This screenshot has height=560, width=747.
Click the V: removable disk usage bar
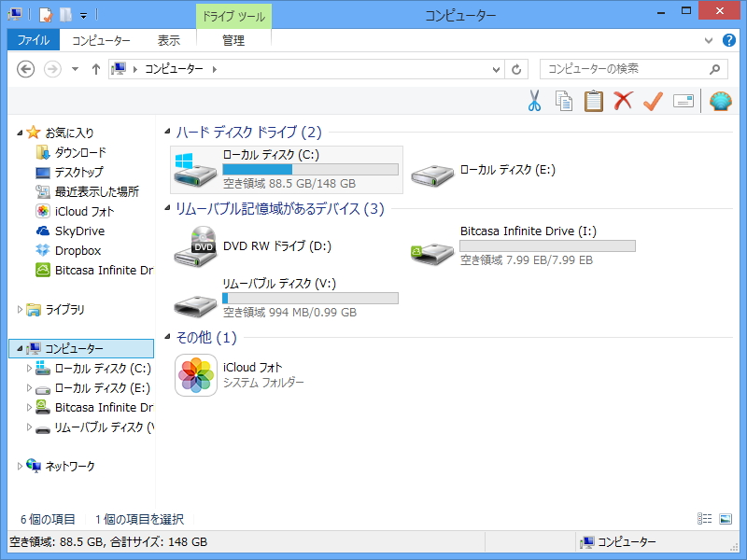310,298
